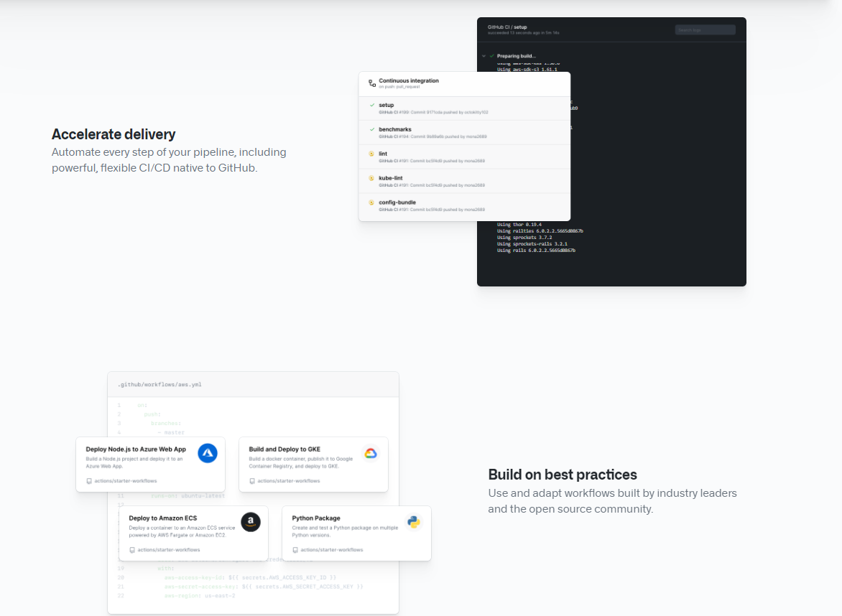Select the config-bundle job name
842x616 pixels.
tap(397, 203)
